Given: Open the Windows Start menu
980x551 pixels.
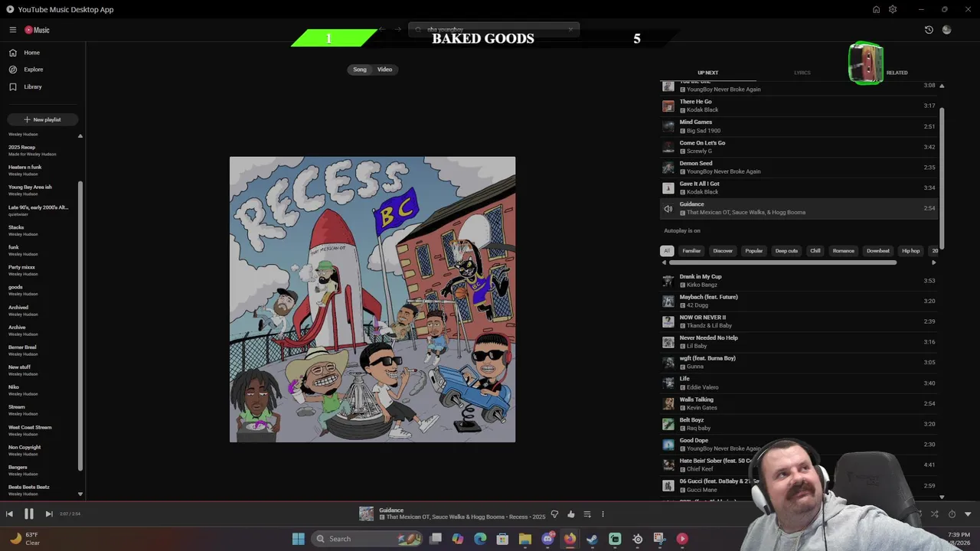Looking at the screenshot, I should click(x=298, y=539).
